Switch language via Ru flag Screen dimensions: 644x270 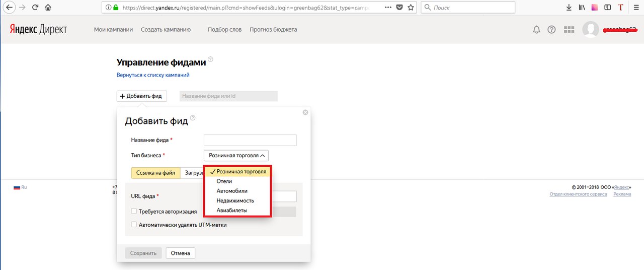20,187
